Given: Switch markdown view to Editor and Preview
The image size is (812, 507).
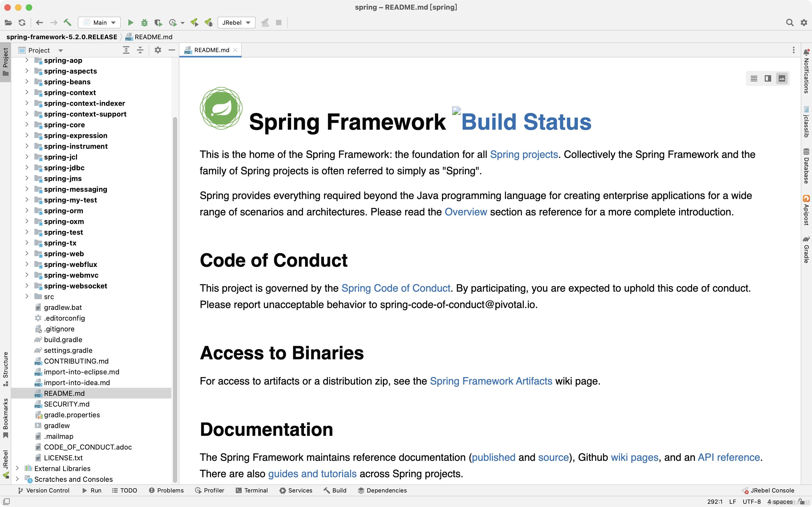Looking at the screenshot, I should click(x=768, y=78).
